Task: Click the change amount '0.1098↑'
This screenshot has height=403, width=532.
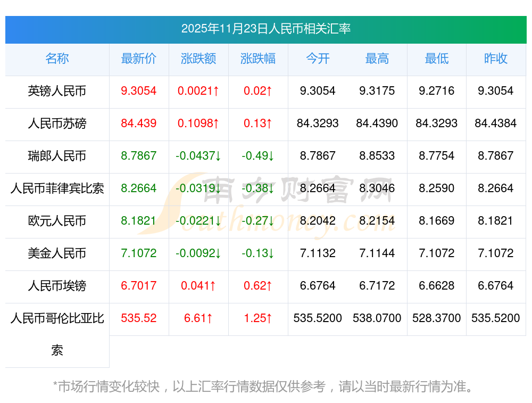Action: click(x=198, y=124)
